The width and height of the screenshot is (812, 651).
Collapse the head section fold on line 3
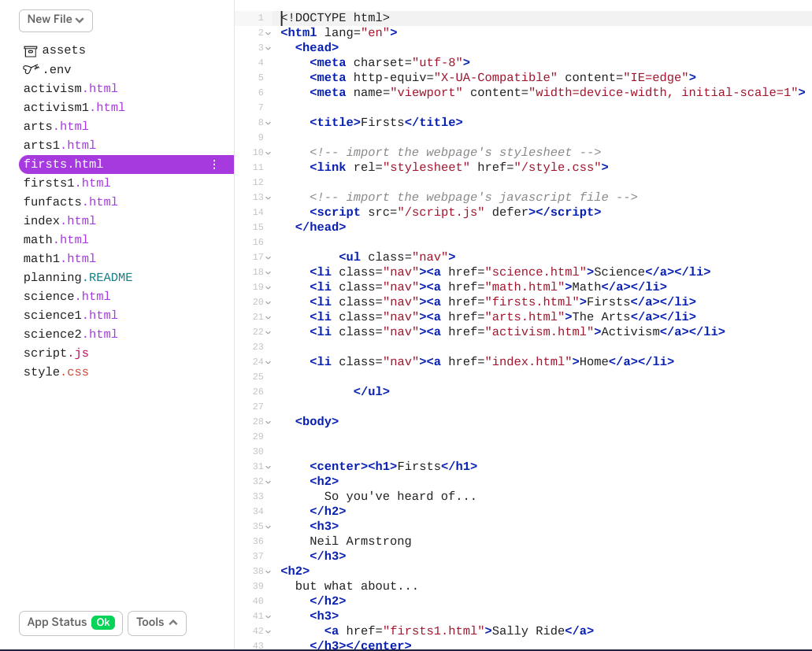[x=269, y=48]
